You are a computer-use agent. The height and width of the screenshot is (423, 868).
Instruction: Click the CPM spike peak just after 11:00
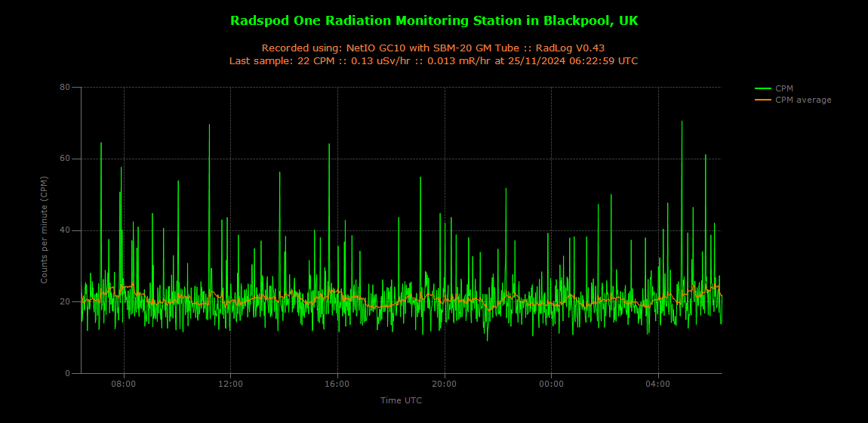click(209, 125)
